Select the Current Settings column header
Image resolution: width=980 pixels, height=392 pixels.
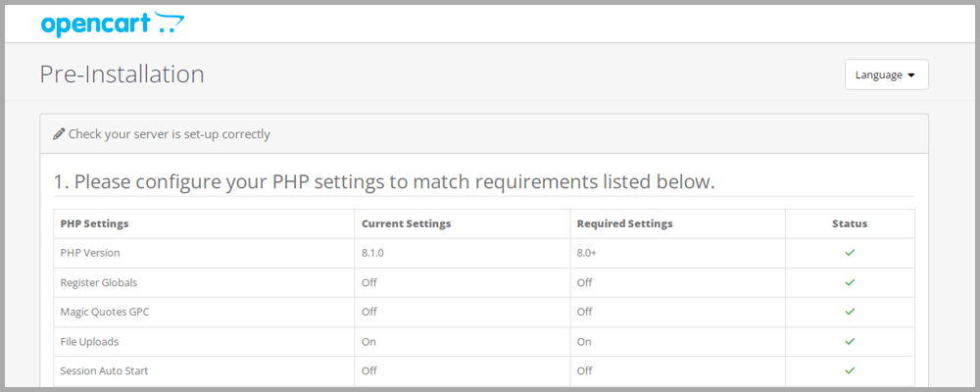click(x=407, y=223)
